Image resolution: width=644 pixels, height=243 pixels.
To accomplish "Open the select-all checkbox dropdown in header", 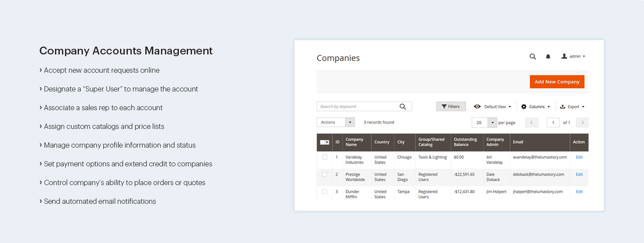I will coord(327,142).
